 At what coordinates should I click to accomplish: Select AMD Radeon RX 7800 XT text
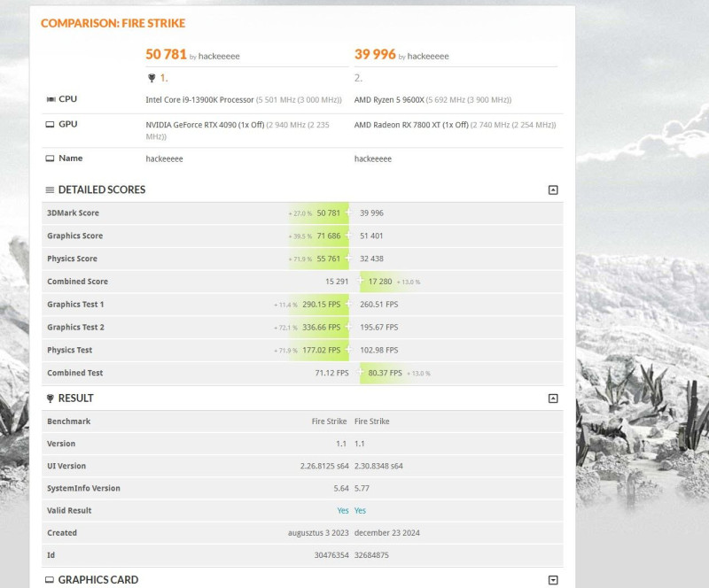[397, 125]
